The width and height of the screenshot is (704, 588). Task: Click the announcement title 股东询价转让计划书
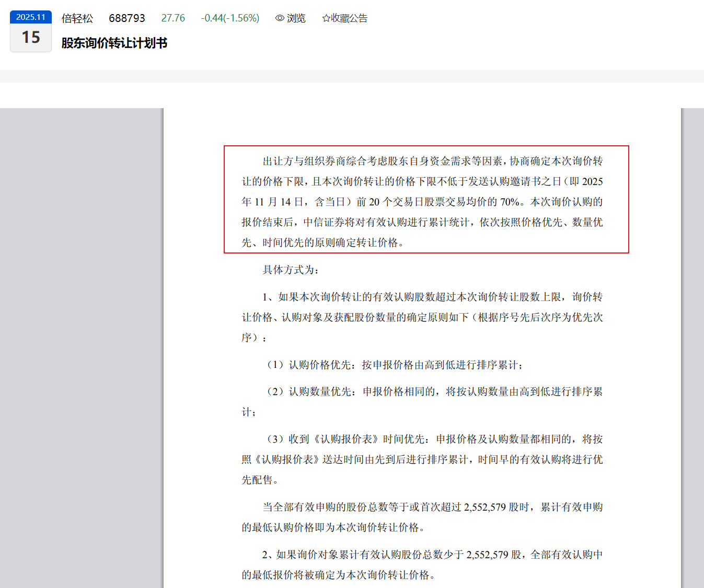tap(114, 43)
